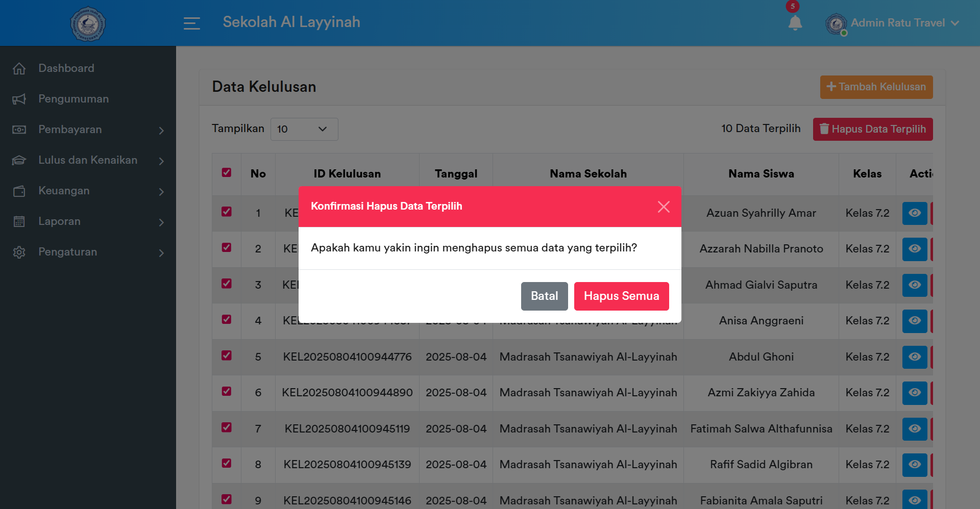This screenshot has width=980, height=509.
Task: Expand the Lulus dan Kenaikan menu
Action: click(88, 160)
